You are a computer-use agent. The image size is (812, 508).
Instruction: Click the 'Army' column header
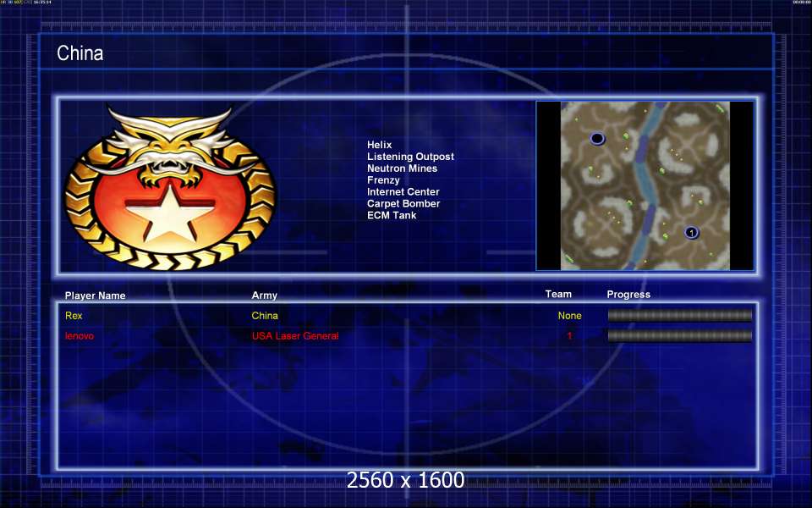[x=264, y=295]
